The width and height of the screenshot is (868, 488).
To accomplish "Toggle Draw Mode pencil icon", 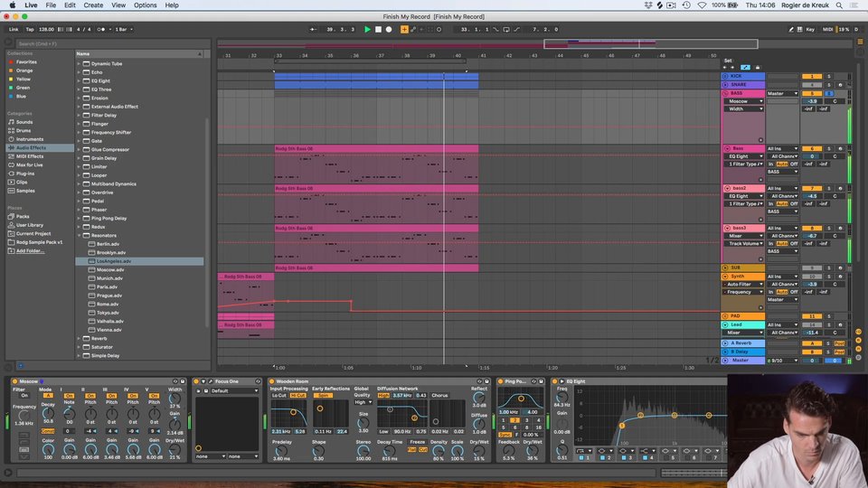I will click(791, 29).
